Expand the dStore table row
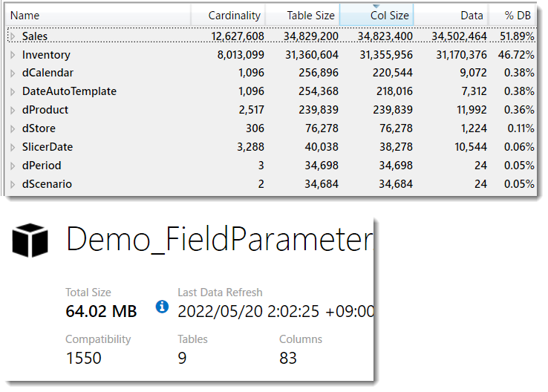Image resolution: width=548 pixels, height=392 pixels. pyautogui.click(x=13, y=128)
